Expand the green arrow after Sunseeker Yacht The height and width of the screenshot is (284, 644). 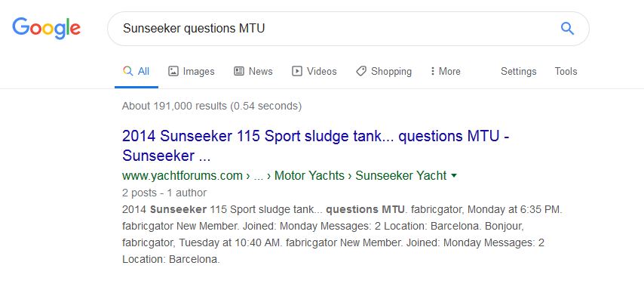pyautogui.click(x=454, y=176)
